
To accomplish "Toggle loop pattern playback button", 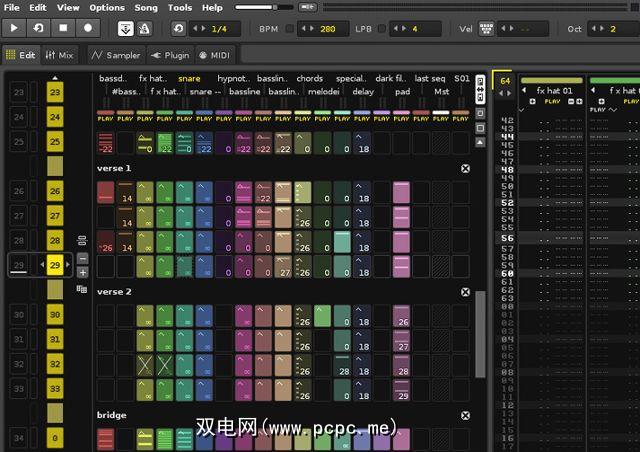I will (39, 28).
